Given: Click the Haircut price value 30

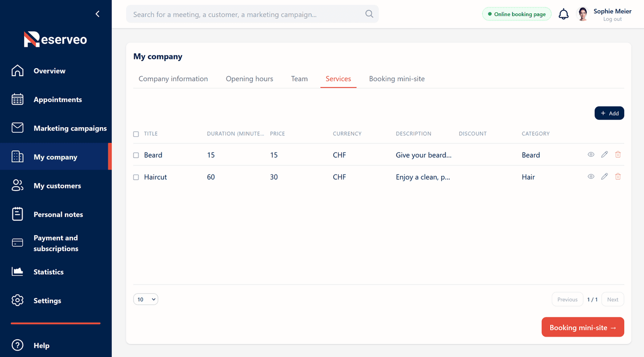Looking at the screenshot, I should click(x=274, y=177).
